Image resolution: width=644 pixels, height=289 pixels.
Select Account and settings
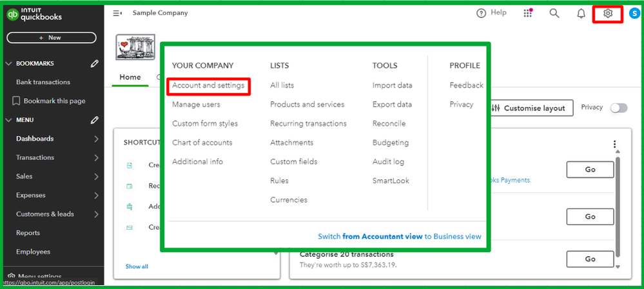point(208,85)
